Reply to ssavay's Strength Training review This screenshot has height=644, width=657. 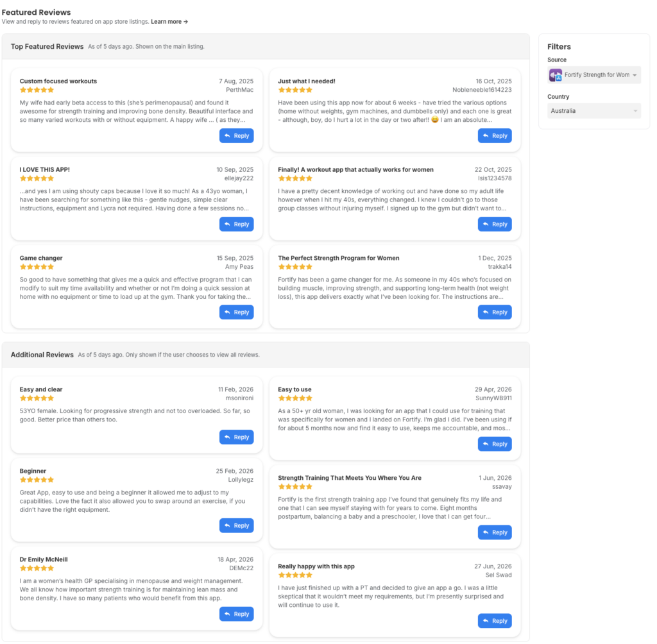click(x=495, y=532)
